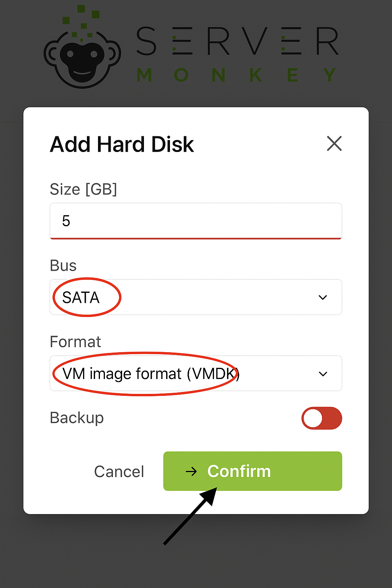Image resolution: width=392 pixels, height=588 pixels.
Task: Click the Size [GB] label
Action: click(x=83, y=189)
